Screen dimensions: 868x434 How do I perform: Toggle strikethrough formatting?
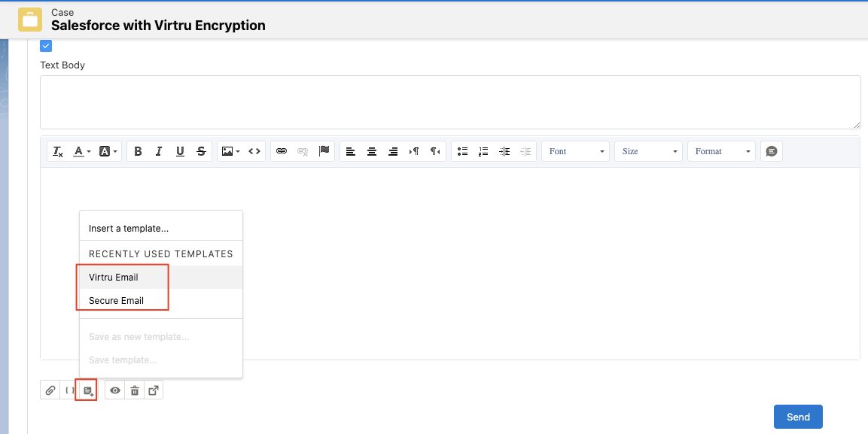[202, 151]
